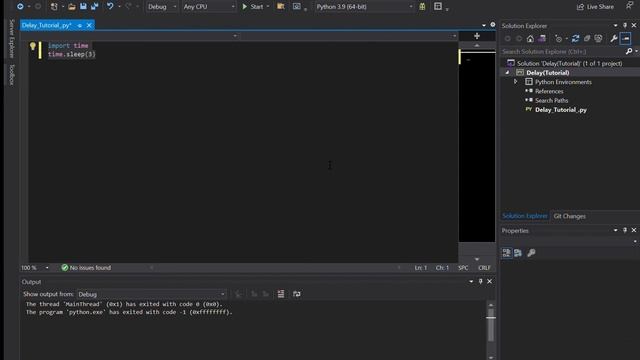Click the Alphabetical sort icon in Properties
640x360 pixels.
[x=518, y=253]
